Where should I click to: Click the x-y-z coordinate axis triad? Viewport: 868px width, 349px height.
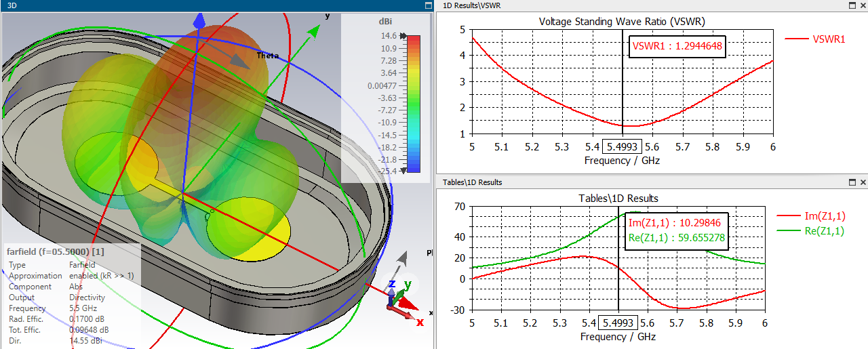point(400,298)
